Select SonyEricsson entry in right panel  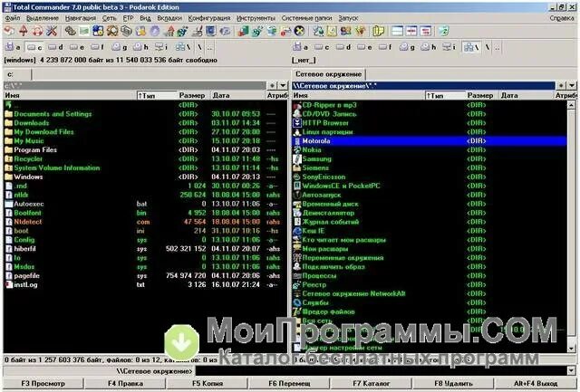[430, 177]
